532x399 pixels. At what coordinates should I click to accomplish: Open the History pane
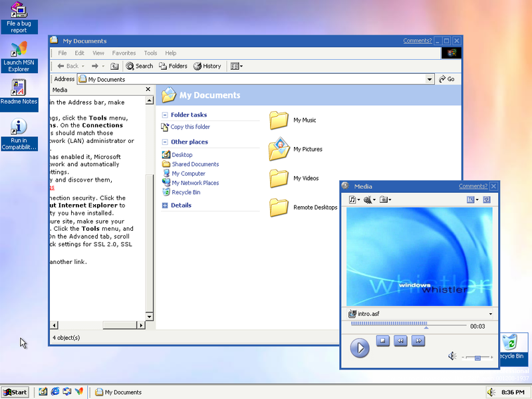tap(207, 66)
